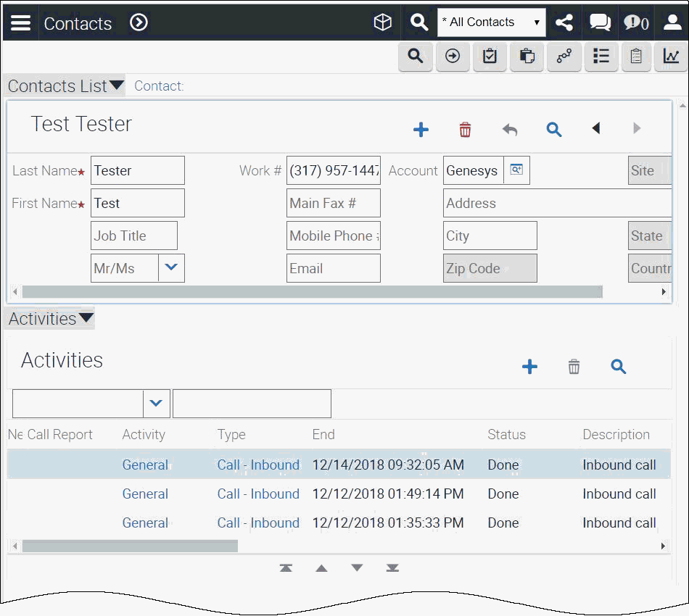Click the clipboard checkmark toolbar button
Screen dimensions: 689x616
coord(490,57)
